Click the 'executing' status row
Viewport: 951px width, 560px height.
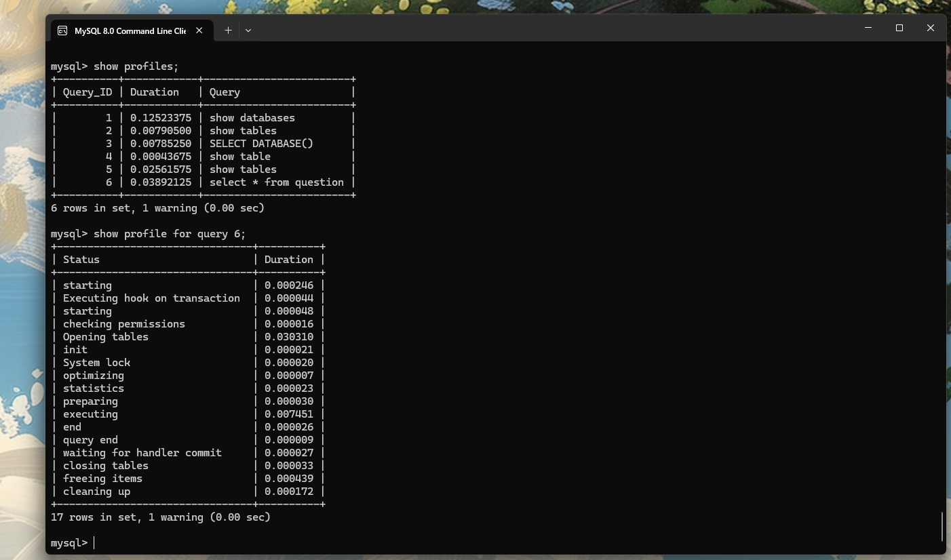(x=90, y=414)
